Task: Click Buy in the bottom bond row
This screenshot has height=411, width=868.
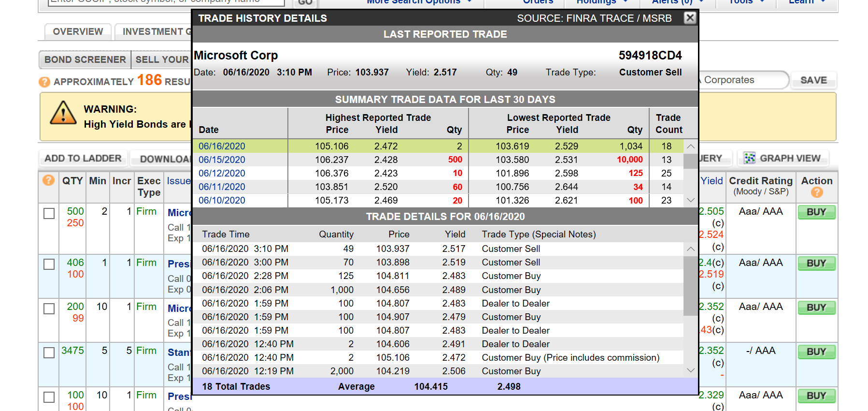Action: [x=816, y=396]
